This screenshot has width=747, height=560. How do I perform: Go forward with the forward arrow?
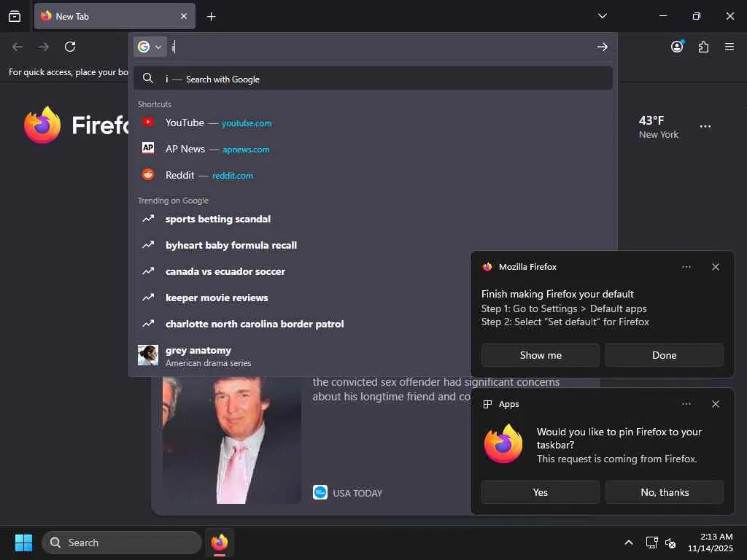(x=44, y=47)
